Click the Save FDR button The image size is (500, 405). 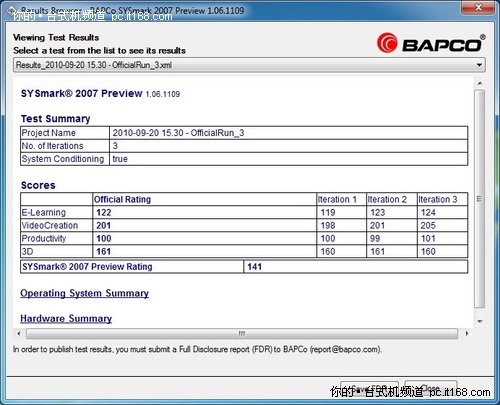click(x=369, y=389)
